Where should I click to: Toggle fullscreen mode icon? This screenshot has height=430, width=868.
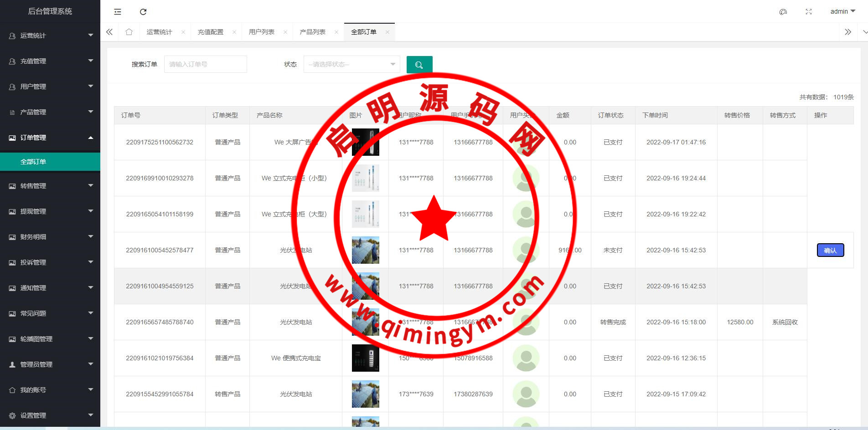[808, 12]
